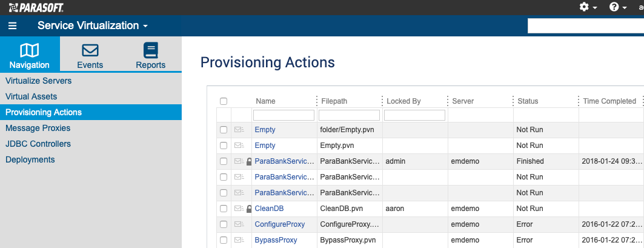Open the column menu handle before Server
644x248 pixels.
click(447, 101)
